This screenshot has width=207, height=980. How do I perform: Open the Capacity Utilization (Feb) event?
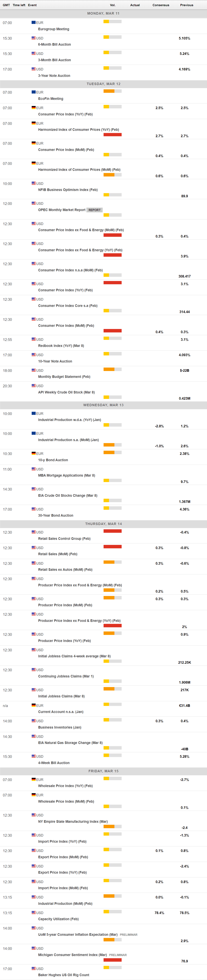tap(58, 919)
